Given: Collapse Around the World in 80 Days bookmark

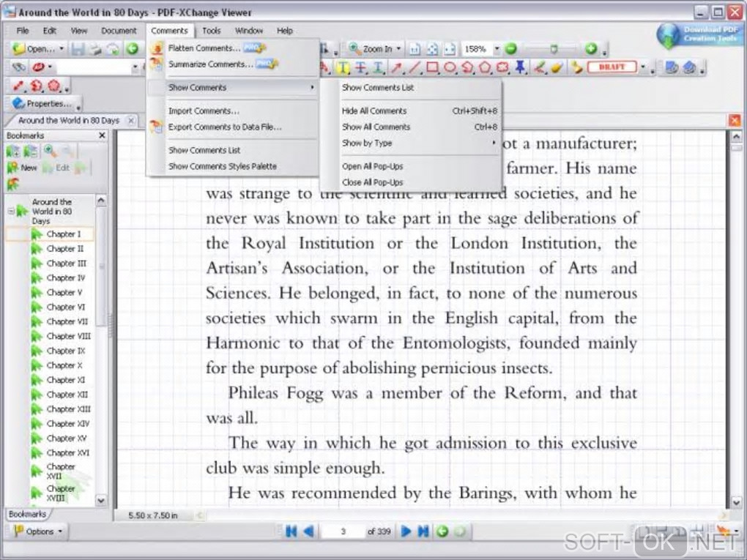Looking at the screenshot, I should 10,211.
